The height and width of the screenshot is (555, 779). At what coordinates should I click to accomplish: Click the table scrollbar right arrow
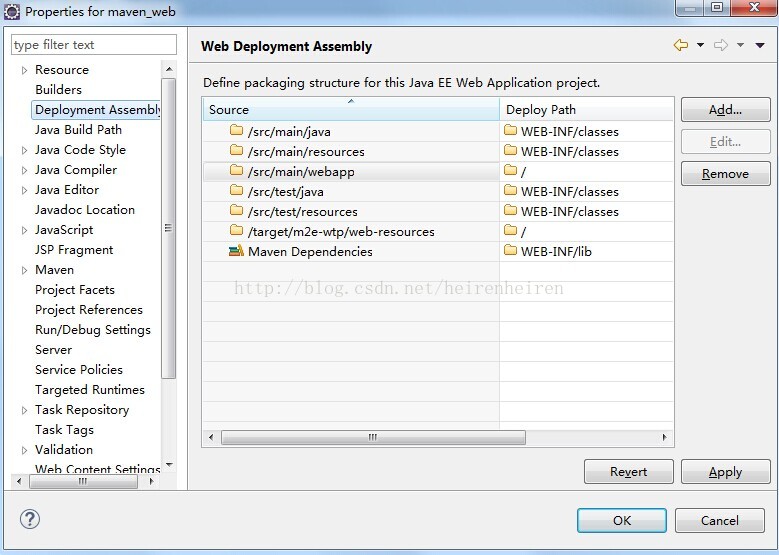tap(665, 437)
